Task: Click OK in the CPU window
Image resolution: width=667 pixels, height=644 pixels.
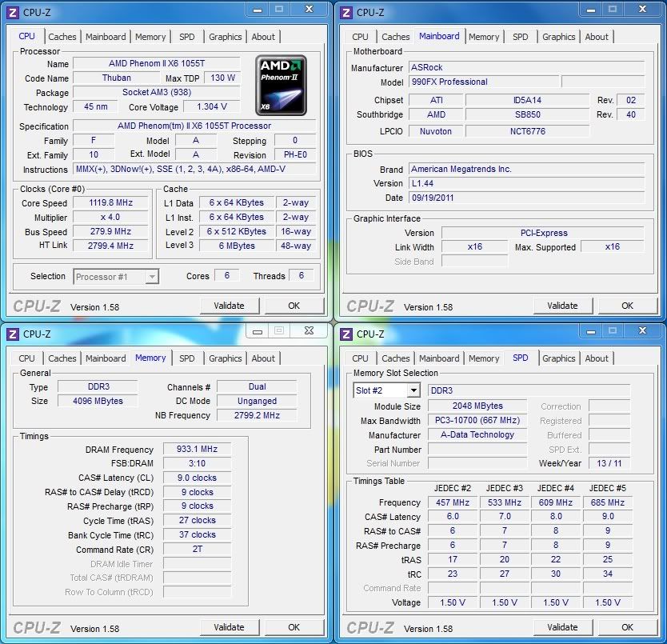Action: coord(294,306)
